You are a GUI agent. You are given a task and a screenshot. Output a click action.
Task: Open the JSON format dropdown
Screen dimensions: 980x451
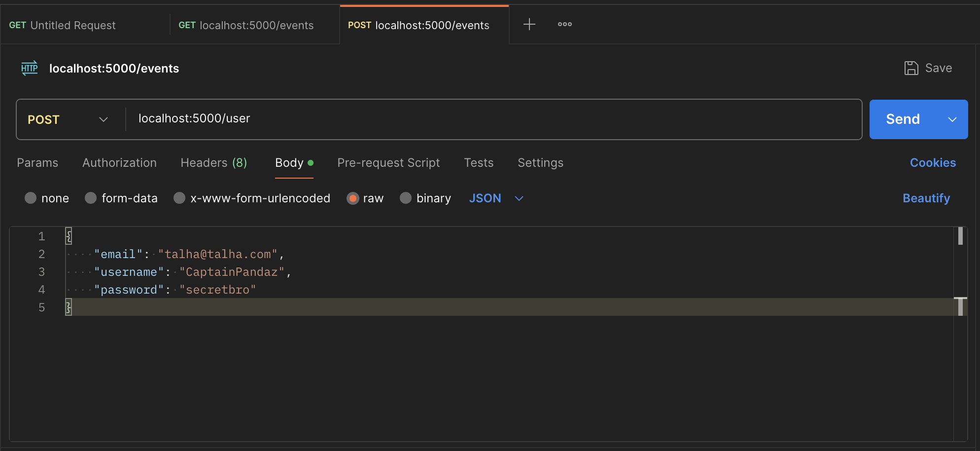pos(495,198)
